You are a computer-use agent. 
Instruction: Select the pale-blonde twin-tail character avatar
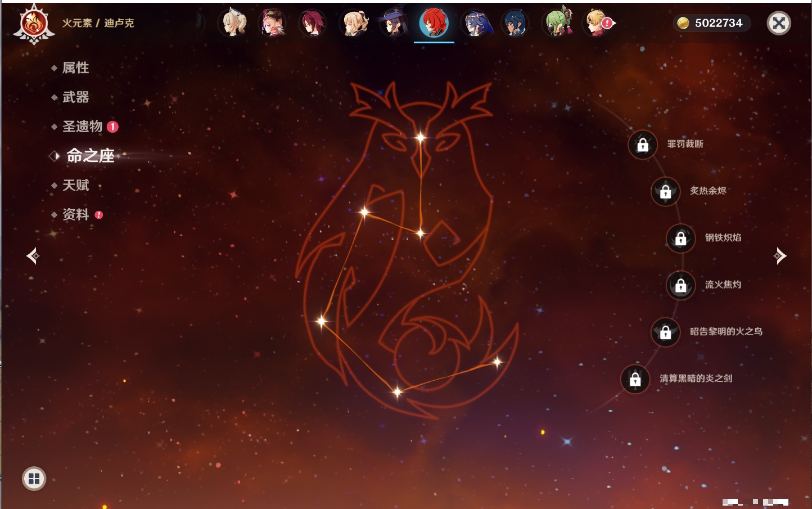pos(234,24)
